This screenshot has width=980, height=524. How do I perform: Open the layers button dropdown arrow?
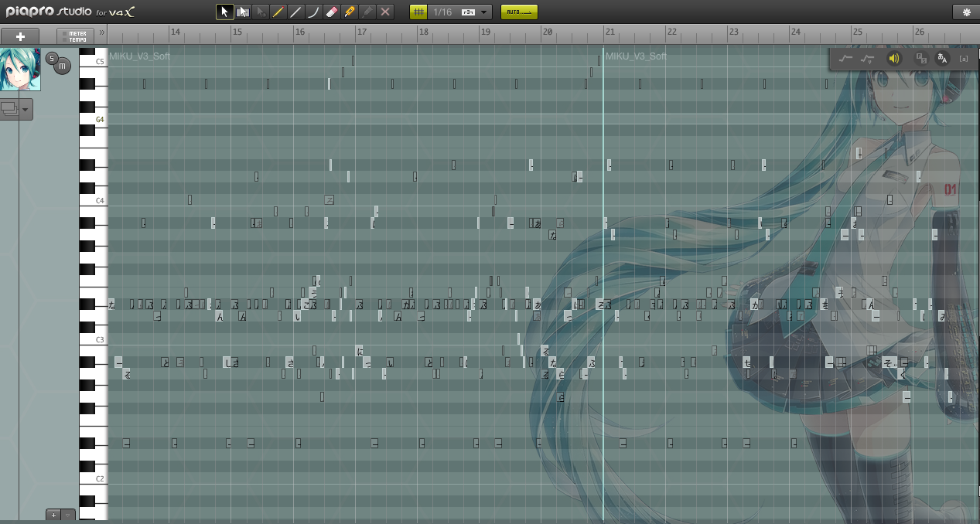[x=26, y=109]
